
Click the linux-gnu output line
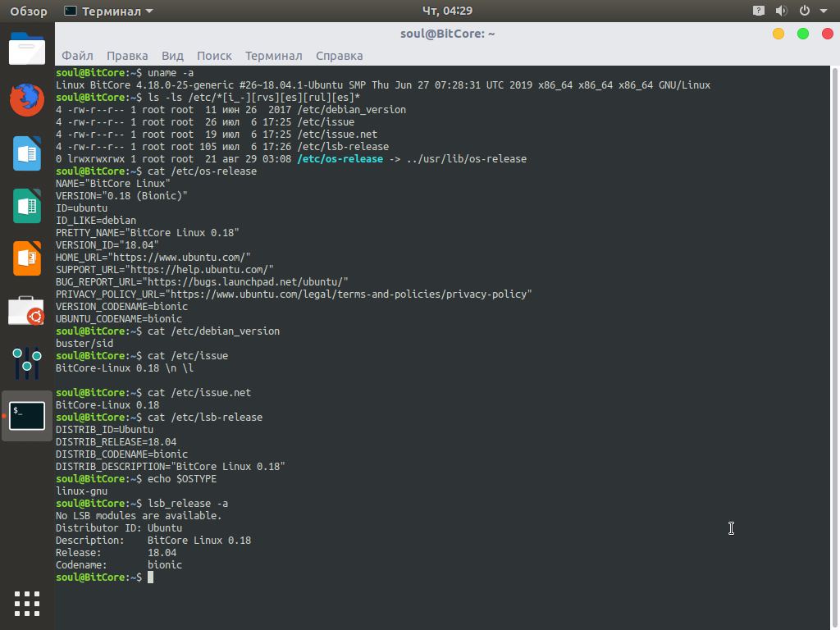click(x=81, y=491)
